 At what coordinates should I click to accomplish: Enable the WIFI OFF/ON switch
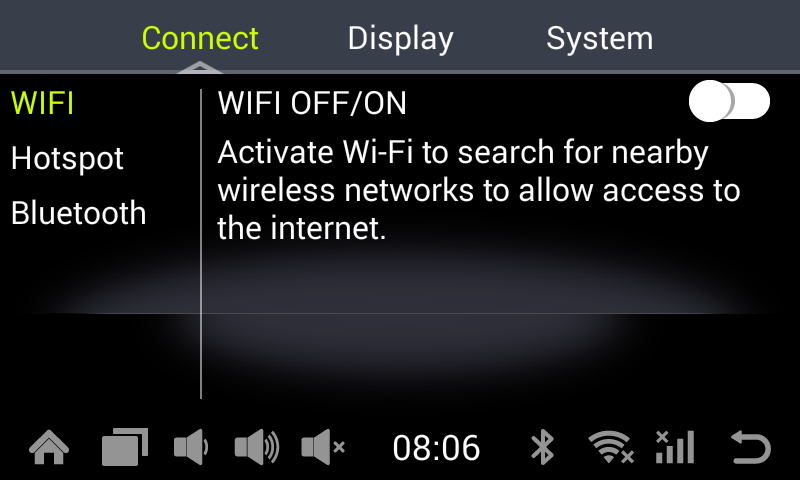(x=729, y=101)
